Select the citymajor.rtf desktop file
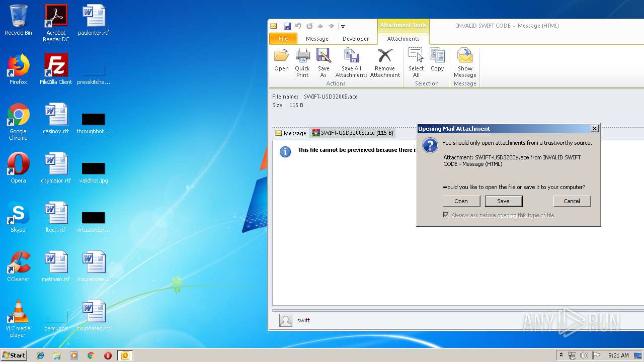This screenshot has height=362, width=644. [x=56, y=168]
